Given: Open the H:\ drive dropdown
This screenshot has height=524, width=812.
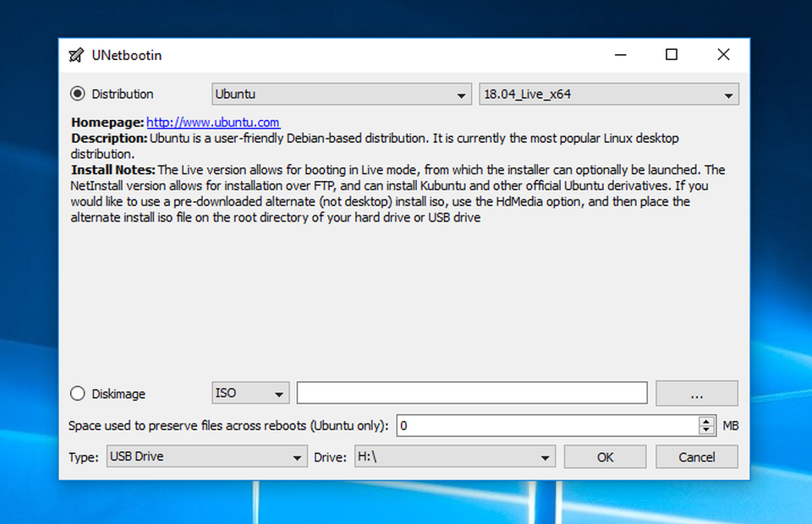Looking at the screenshot, I should [x=455, y=456].
